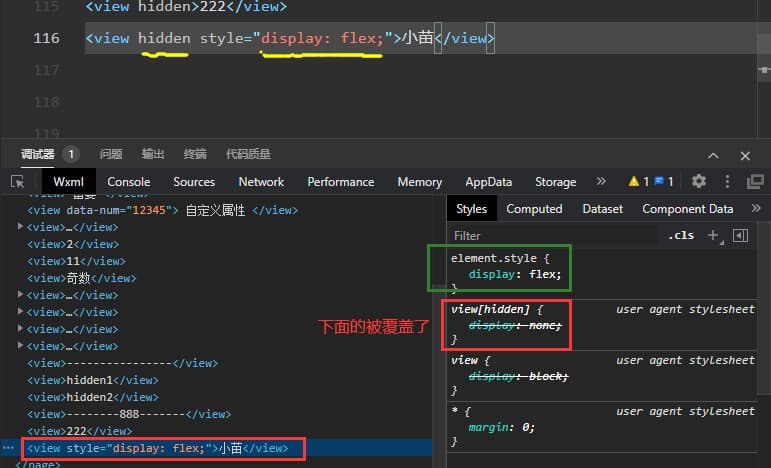Screen dimensions: 771x468
Task: Expand the first collapsed view node below 自定义属性
Action: (21, 227)
